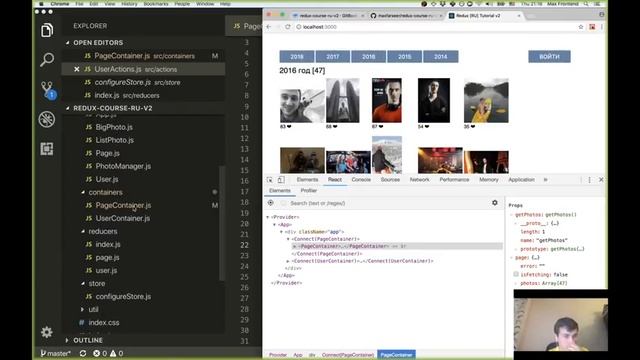Click the React select-element target icon
The height and width of the screenshot is (360, 640).
pos(271,203)
